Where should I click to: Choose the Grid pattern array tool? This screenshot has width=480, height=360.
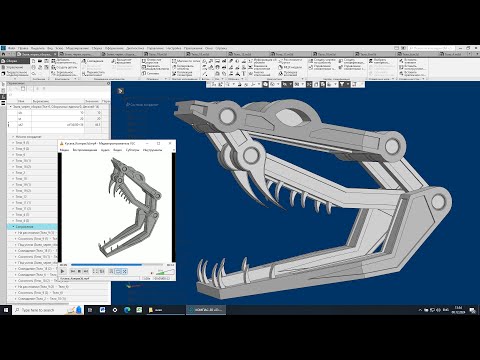[187, 61]
